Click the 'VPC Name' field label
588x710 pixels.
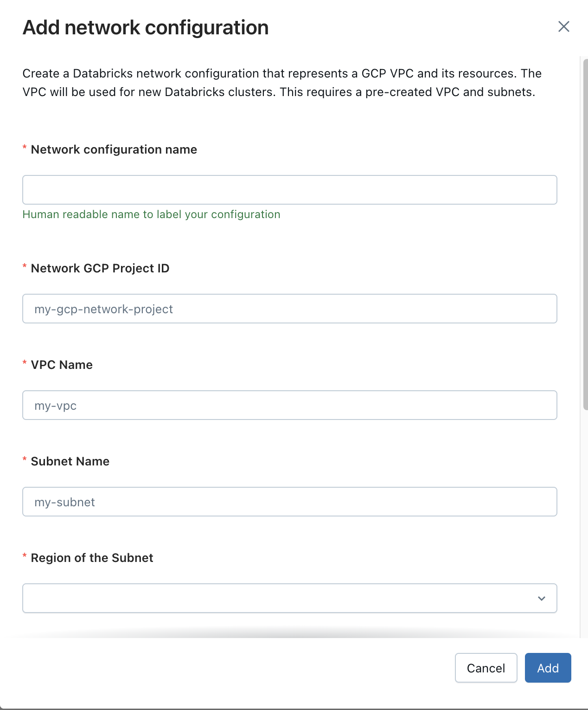pyautogui.click(x=62, y=365)
